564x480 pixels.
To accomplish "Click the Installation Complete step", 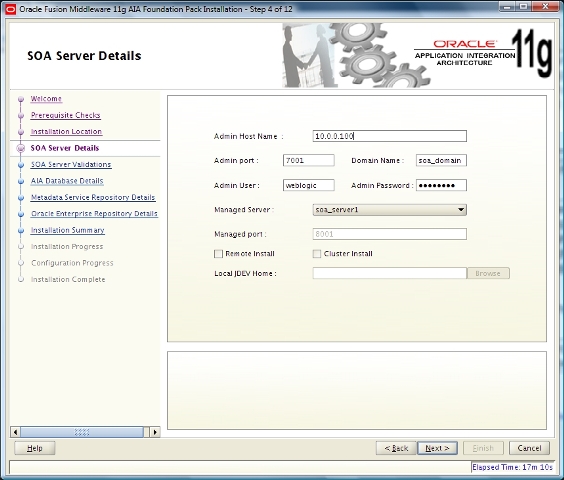I will 68,280.
